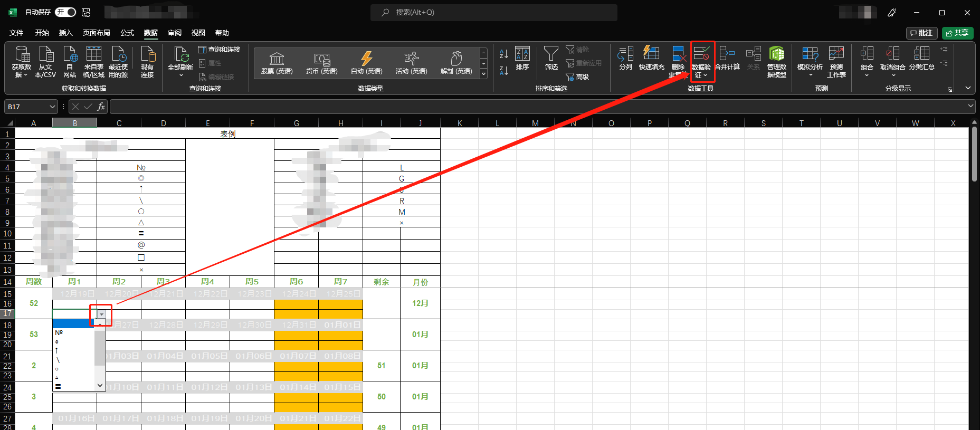Click the 共享 share button
The height and width of the screenshot is (430, 980).
tap(957, 33)
